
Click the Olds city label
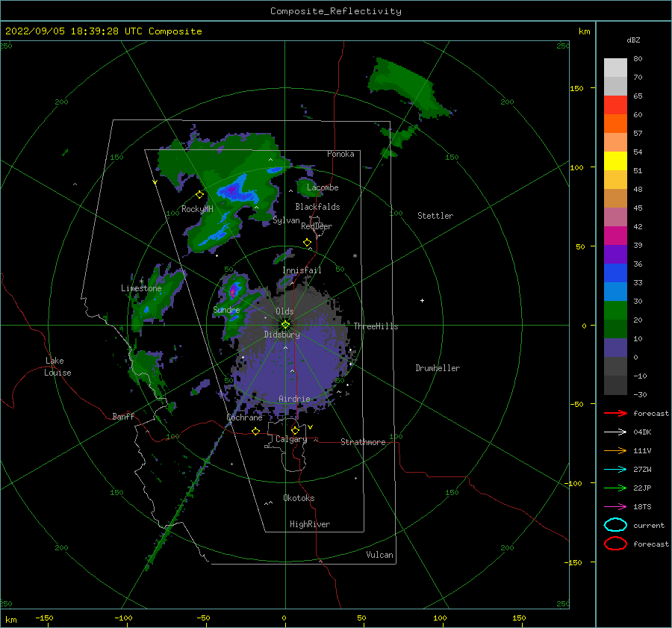point(284,311)
